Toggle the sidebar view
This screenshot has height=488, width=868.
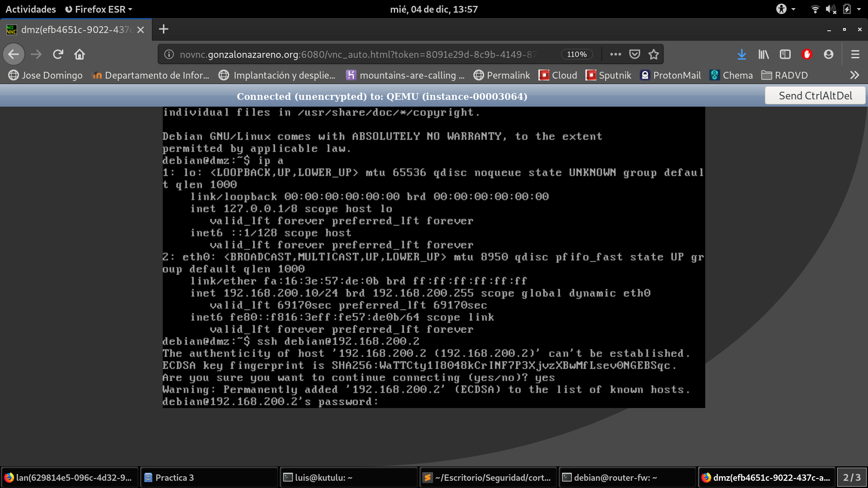[x=785, y=54]
